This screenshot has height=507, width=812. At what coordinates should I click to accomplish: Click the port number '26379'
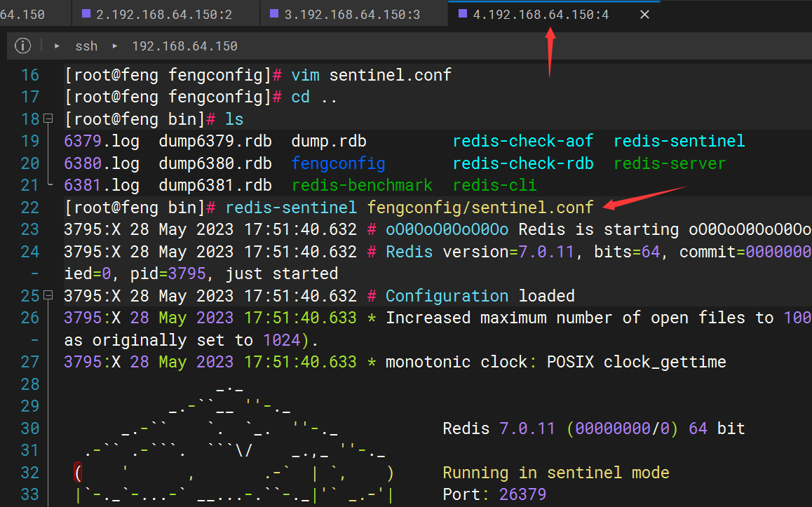click(x=523, y=494)
